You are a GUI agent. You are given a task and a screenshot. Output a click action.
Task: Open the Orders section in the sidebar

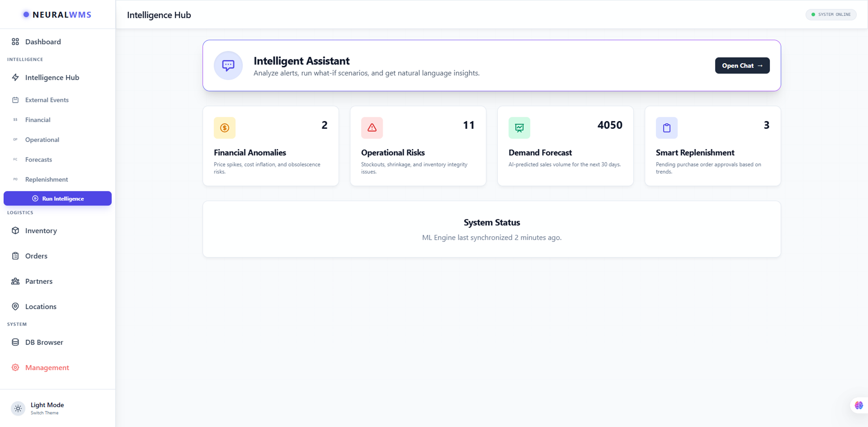[x=36, y=256]
